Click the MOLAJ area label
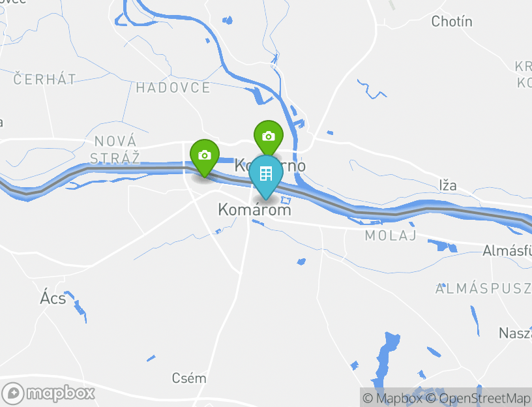The width and height of the screenshot is (532, 407). (391, 235)
